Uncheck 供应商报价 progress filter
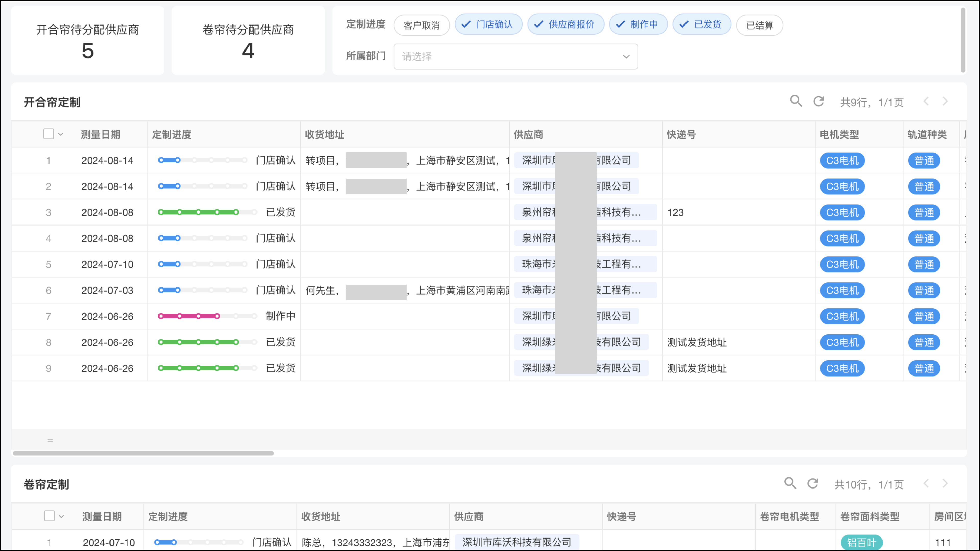 coord(566,24)
